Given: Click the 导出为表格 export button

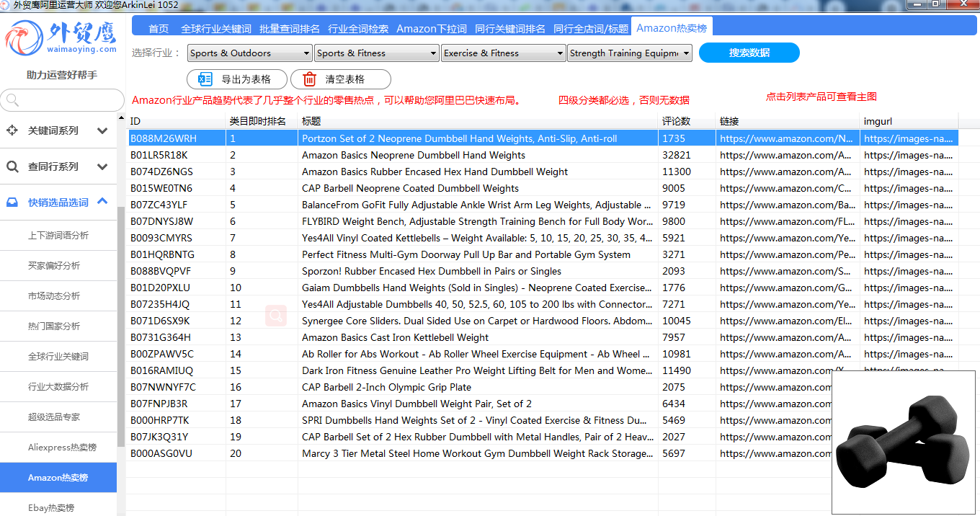Looking at the screenshot, I should coord(237,79).
